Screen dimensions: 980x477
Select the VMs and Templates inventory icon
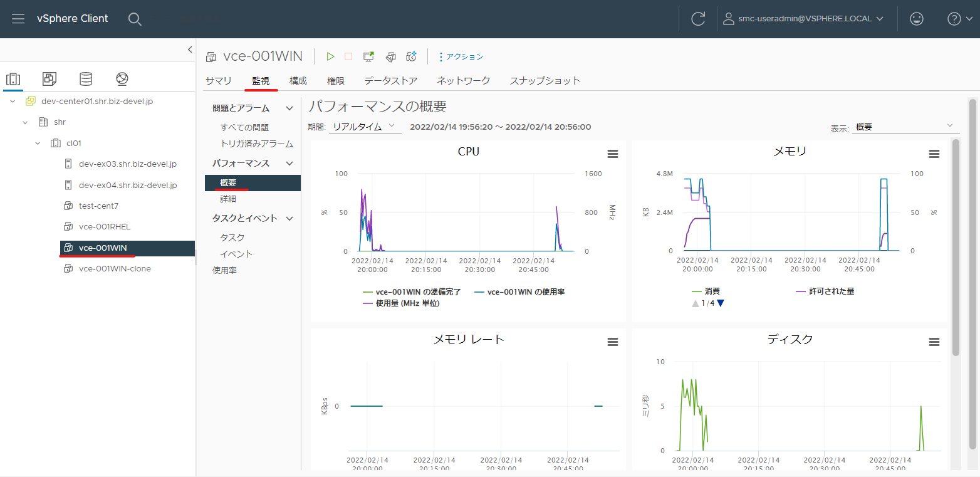coord(50,79)
